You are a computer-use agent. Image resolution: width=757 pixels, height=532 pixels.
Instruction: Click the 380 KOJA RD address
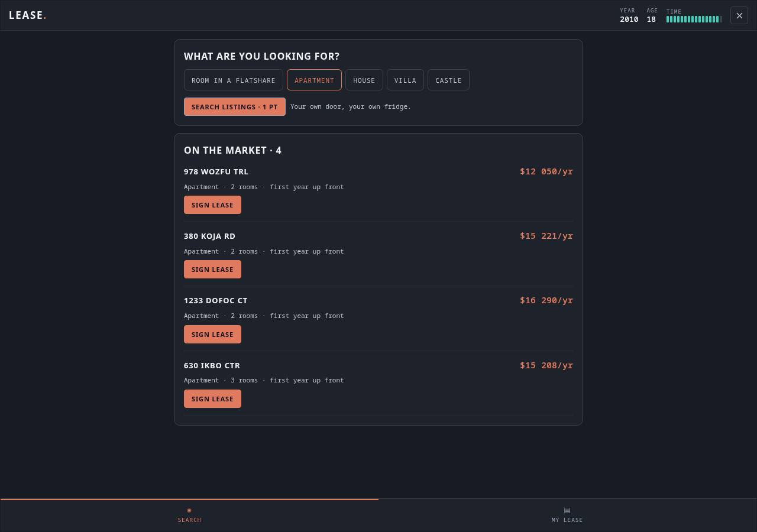pos(209,236)
